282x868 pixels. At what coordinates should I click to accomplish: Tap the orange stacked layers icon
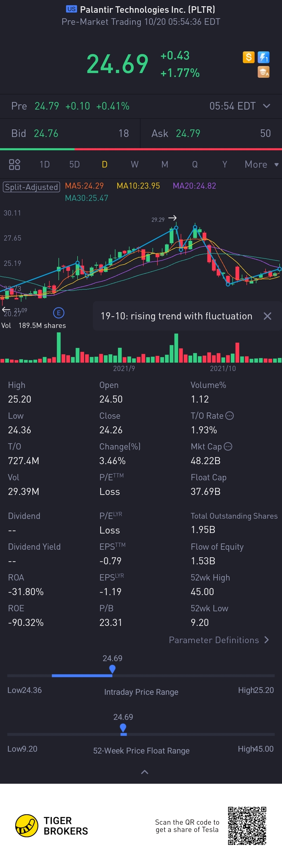click(263, 72)
